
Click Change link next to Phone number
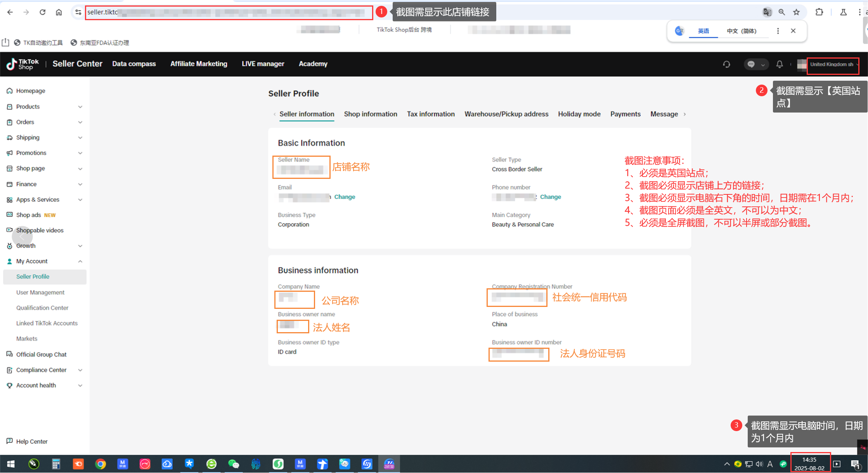[550, 197]
